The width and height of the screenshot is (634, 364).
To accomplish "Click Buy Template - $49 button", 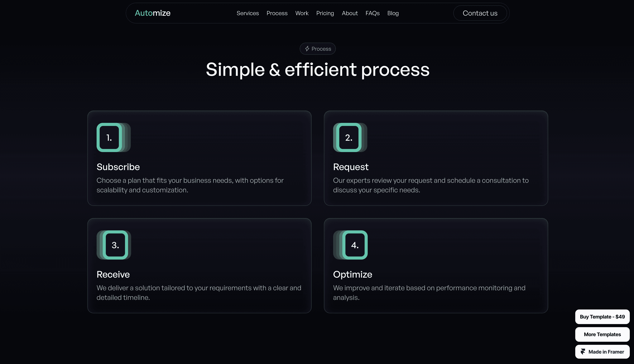I will pos(602,317).
